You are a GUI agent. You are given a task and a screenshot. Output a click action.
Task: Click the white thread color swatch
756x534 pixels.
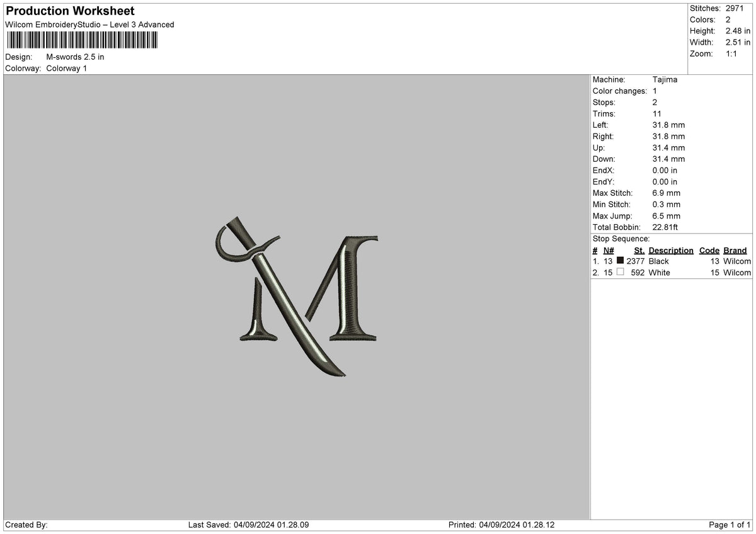coord(620,272)
